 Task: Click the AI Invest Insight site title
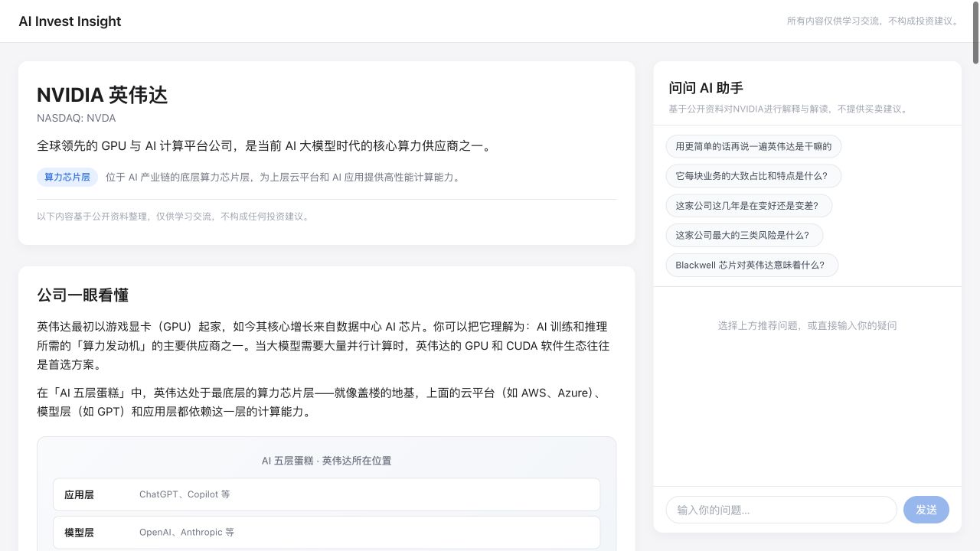[70, 21]
